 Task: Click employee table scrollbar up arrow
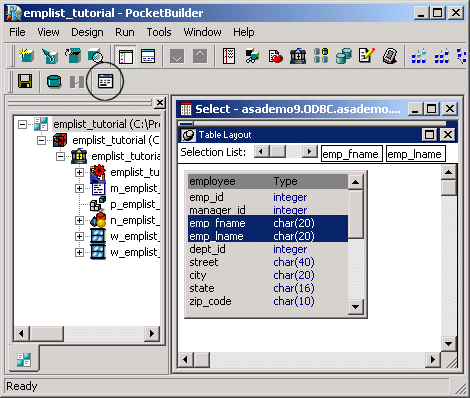click(356, 182)
